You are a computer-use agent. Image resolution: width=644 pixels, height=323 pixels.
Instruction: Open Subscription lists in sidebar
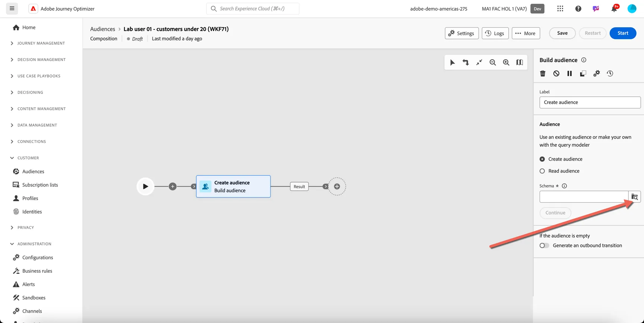pyautogui.click(x=35, y=185)
